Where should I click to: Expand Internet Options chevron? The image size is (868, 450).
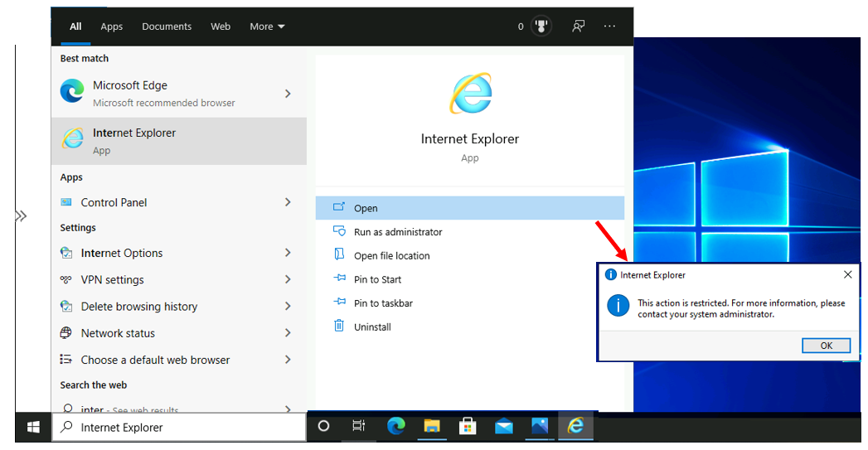click(288, 253)
